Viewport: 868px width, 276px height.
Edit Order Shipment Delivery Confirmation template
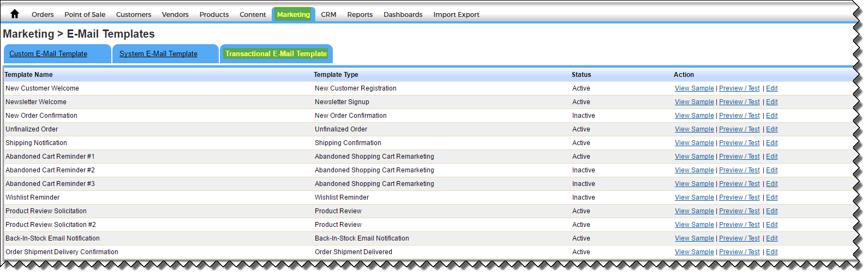(x=771, y=252)
